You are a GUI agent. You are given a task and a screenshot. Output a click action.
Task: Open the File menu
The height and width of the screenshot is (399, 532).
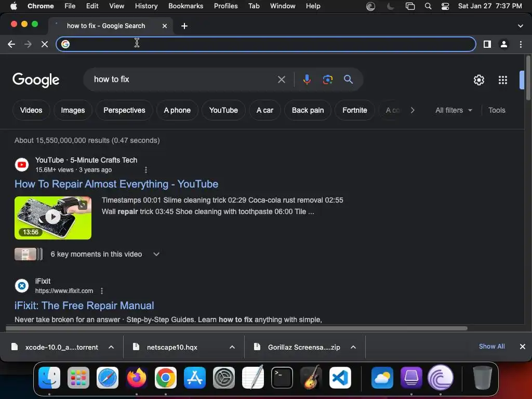pos(70,6)
